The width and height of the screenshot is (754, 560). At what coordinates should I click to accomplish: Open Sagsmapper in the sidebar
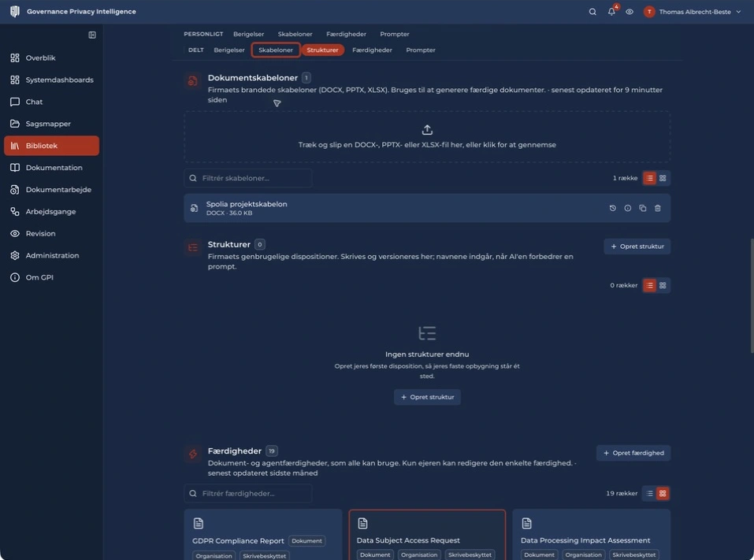(x=51, y=124)
